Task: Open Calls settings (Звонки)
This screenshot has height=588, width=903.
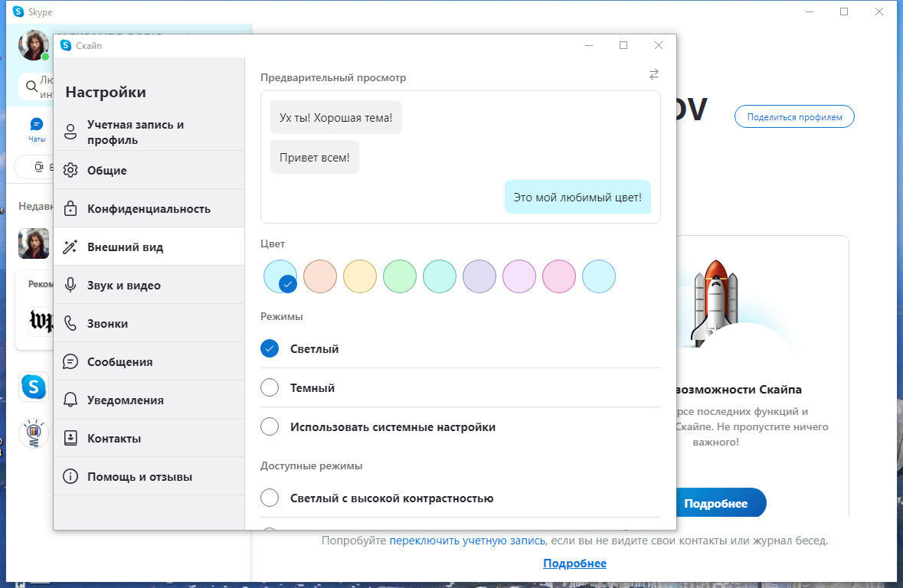Action: click(x=149, y=324)
